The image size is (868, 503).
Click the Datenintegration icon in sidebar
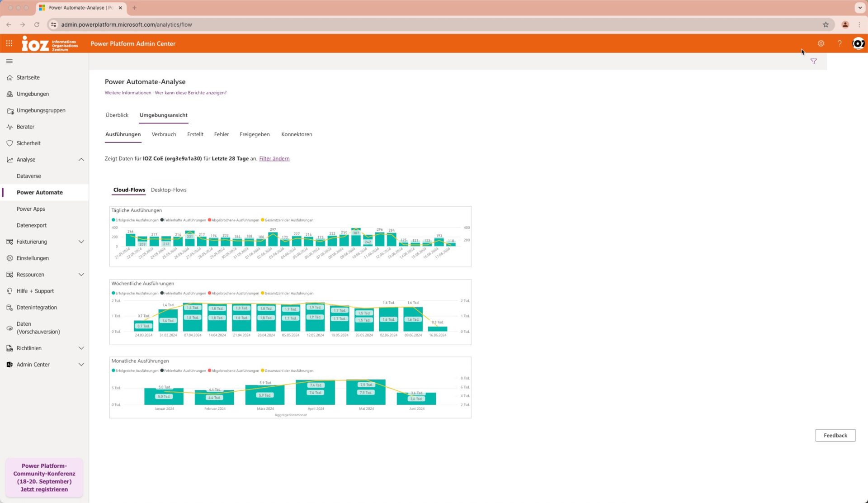click(x=10, y=308)
